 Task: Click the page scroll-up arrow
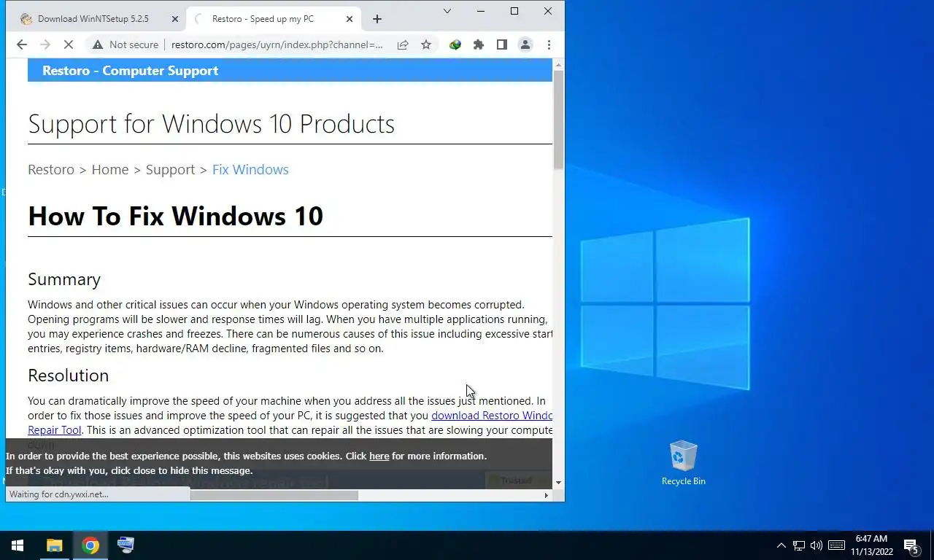coord(558,65)
